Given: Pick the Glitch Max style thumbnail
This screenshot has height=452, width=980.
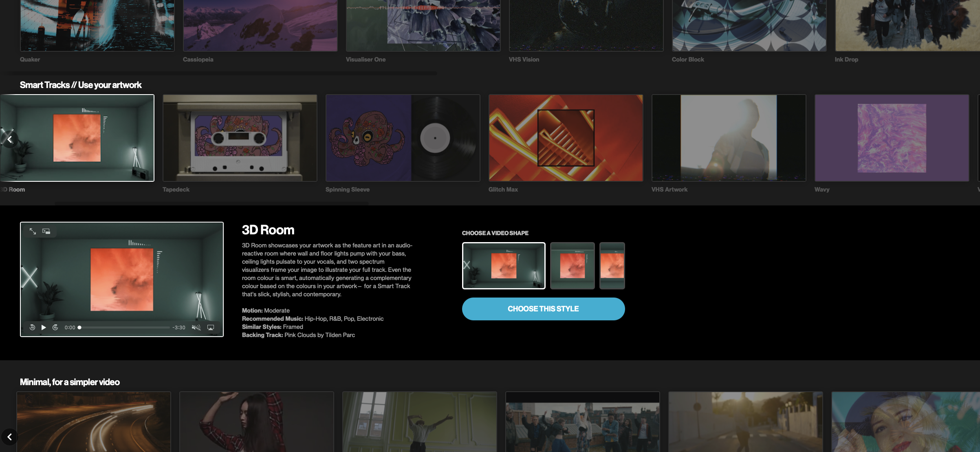Looking at the screenshot, I should (x=566, y=138).
